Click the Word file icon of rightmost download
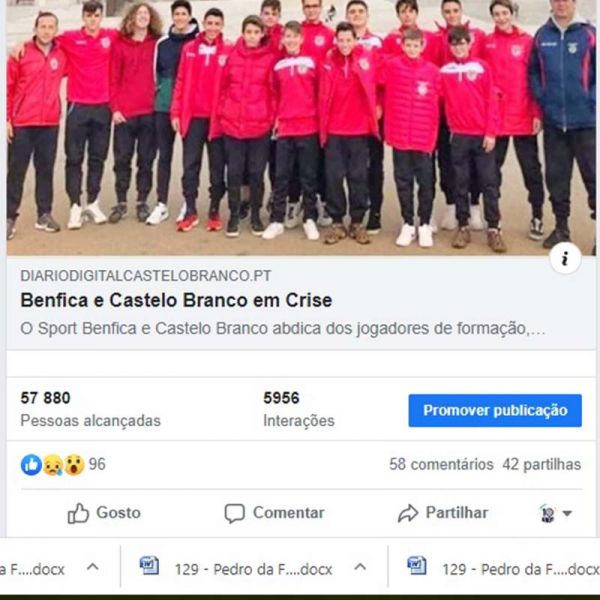600x600 pixels. coord(417,566)
